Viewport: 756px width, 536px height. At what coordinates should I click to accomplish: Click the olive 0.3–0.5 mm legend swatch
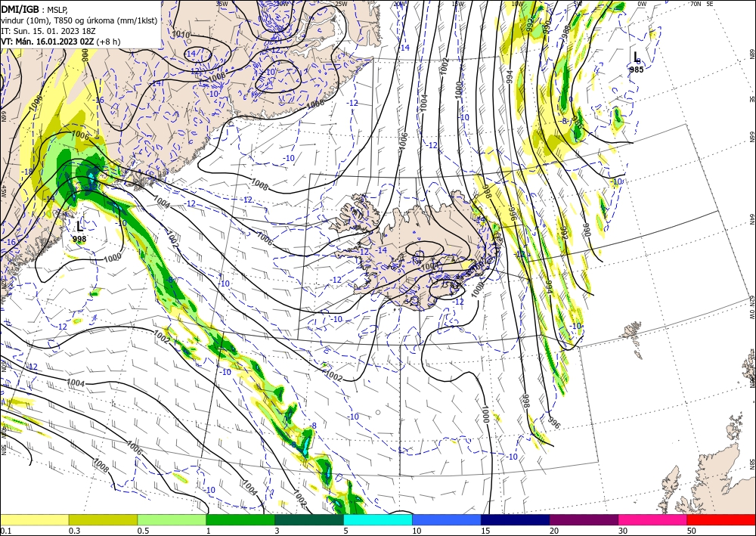[103, 519]
